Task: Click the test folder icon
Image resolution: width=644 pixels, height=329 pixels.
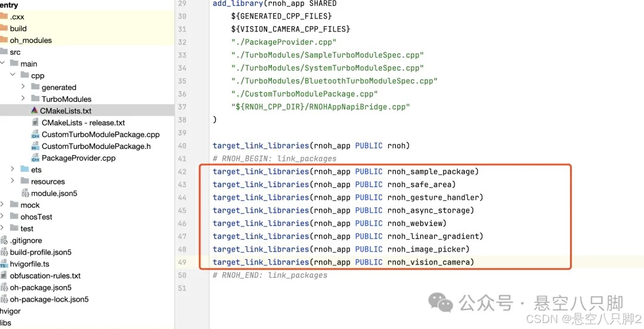Action: [x=14, y=228]
